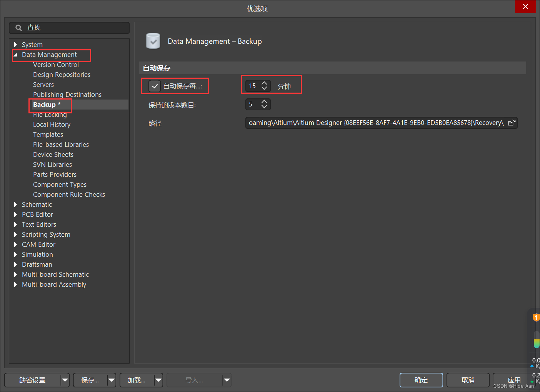Screen dimensions: 540x392
Task: Click the 查找 search input field
Action: point(69,28)
